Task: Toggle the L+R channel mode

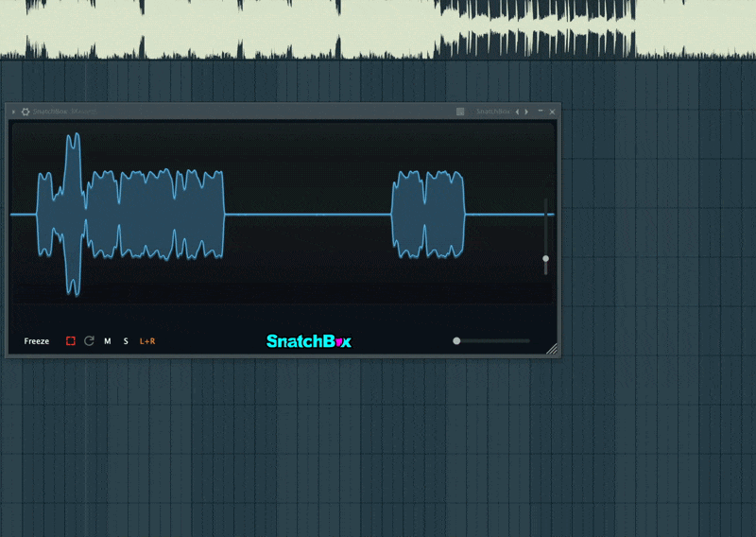Action: pyautogui.click(x=147, y=341)
